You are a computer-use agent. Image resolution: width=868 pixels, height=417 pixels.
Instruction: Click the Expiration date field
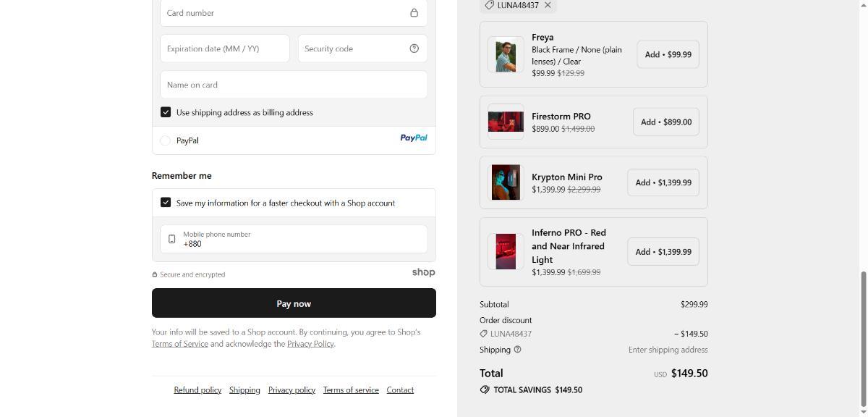(x=224, y=49)
